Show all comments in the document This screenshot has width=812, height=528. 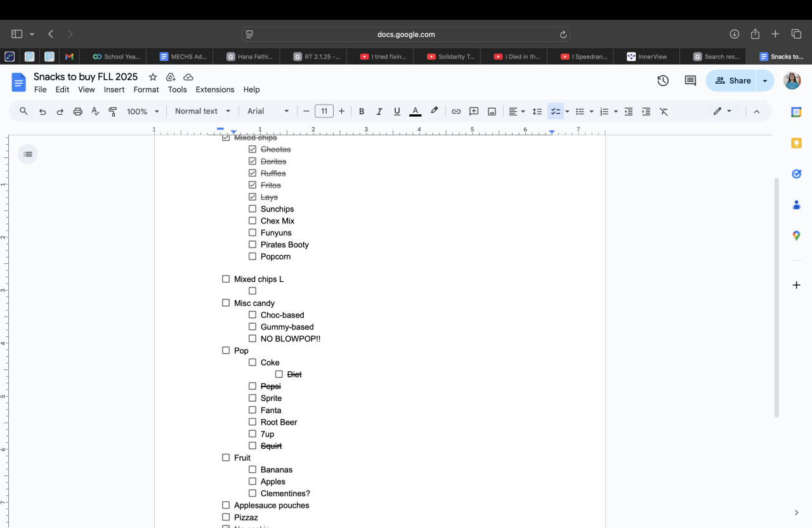690,81
